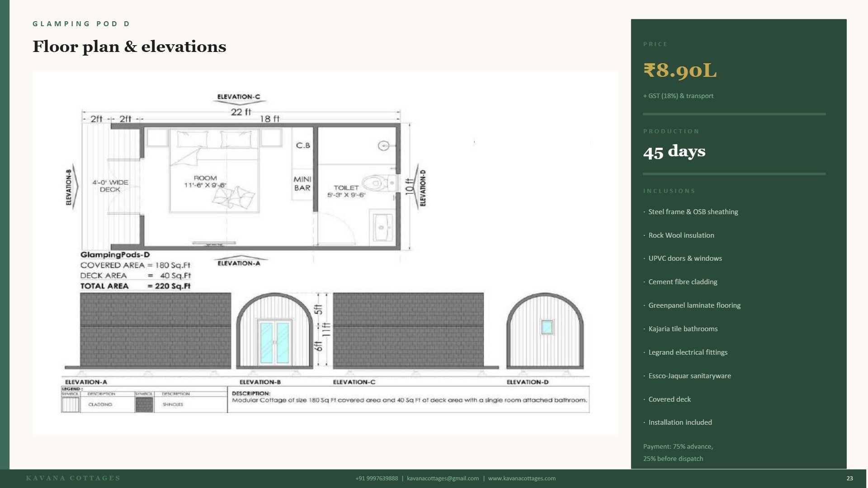The width and height of the screenshot is (868, 488).
Task: Click the '4'-0" WIDE DECK' label
Action: 110,186
